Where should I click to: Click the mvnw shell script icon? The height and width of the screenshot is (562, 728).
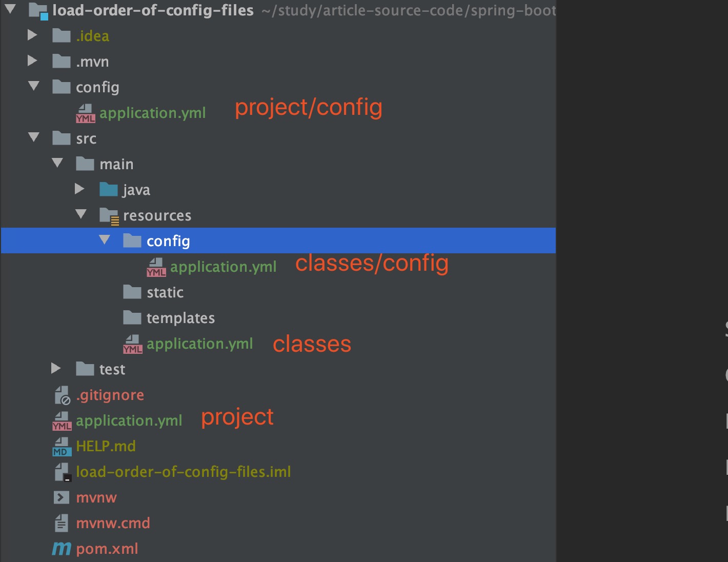(x=62, y=497)
